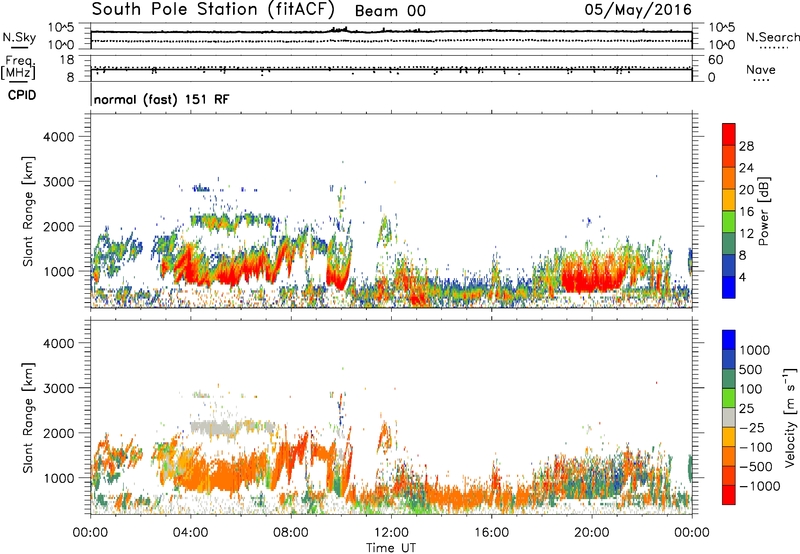Screen dimensions: 800x554
Task: Click the -100 tick on Velocity colorbar
Action: (756, 447)
